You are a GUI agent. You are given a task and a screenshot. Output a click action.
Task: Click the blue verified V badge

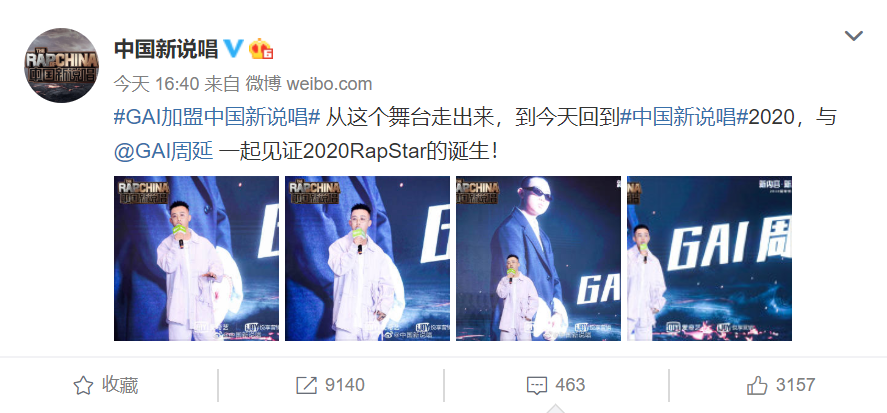(x=234, y=49)
